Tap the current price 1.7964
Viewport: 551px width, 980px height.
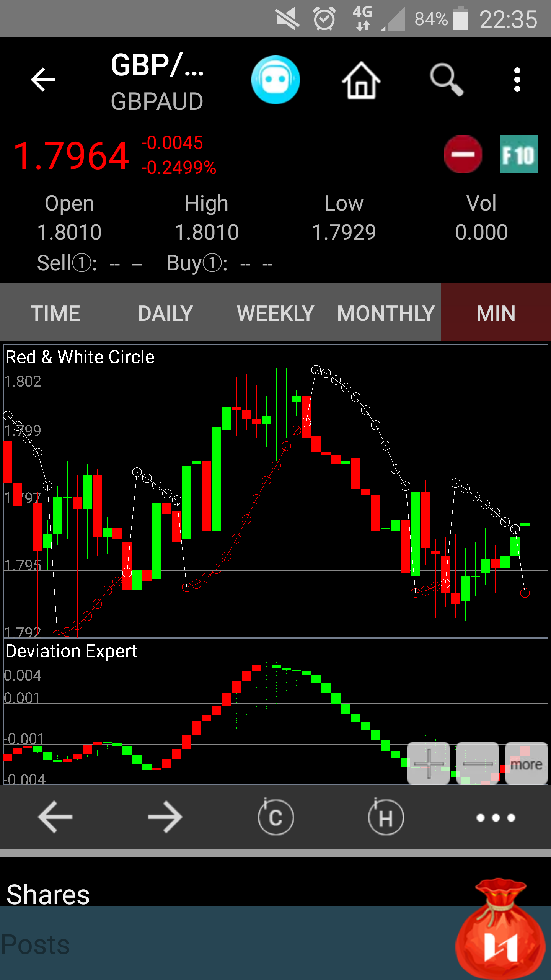(71, 155)
